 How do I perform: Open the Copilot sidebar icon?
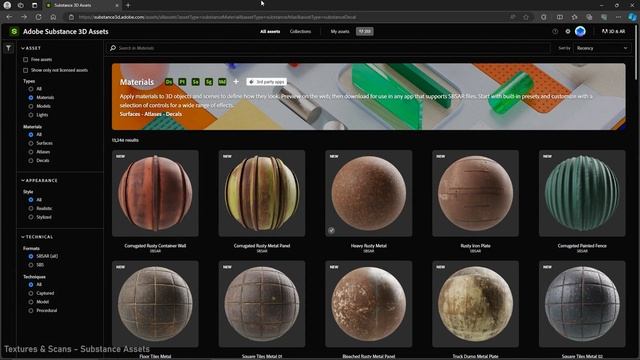point(632,17)
